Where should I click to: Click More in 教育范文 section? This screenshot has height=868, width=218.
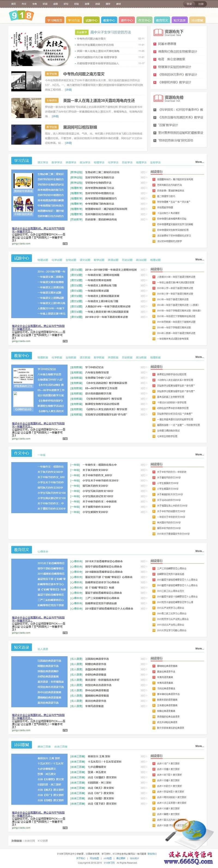(x=199, y=551)
